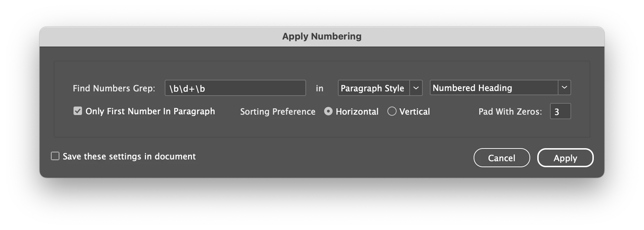Click the Apply Numbering title bar
The width and height of the screenshot is (644, 230).
coord(322,36)
